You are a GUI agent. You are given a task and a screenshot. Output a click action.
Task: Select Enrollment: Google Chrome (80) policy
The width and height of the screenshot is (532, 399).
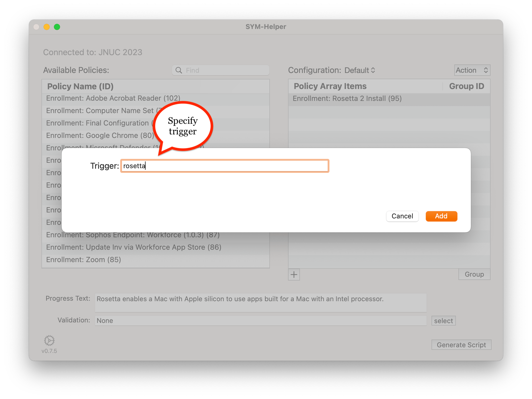tap(100, 135)
